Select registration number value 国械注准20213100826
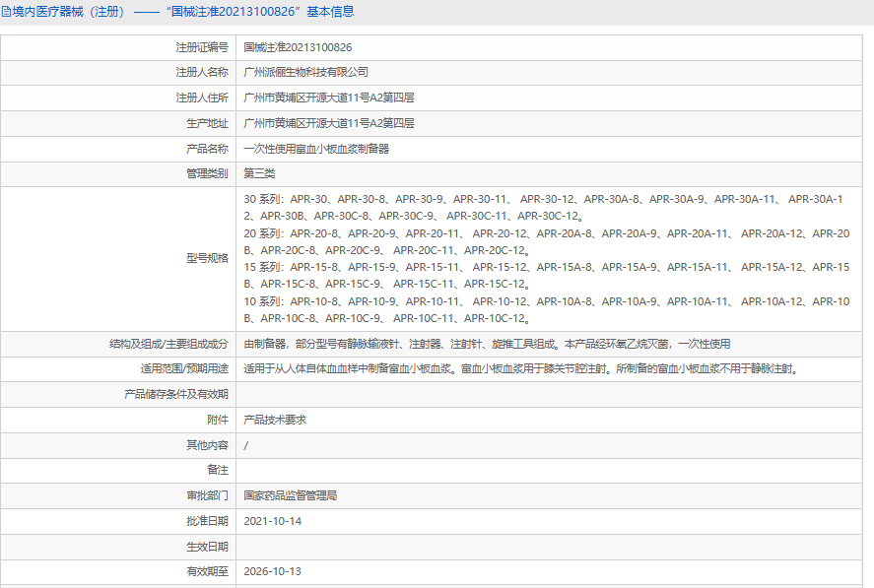Image resolution: width=874 pixels, height=588 pixels. pyautogui.click(x=298, y=47)
